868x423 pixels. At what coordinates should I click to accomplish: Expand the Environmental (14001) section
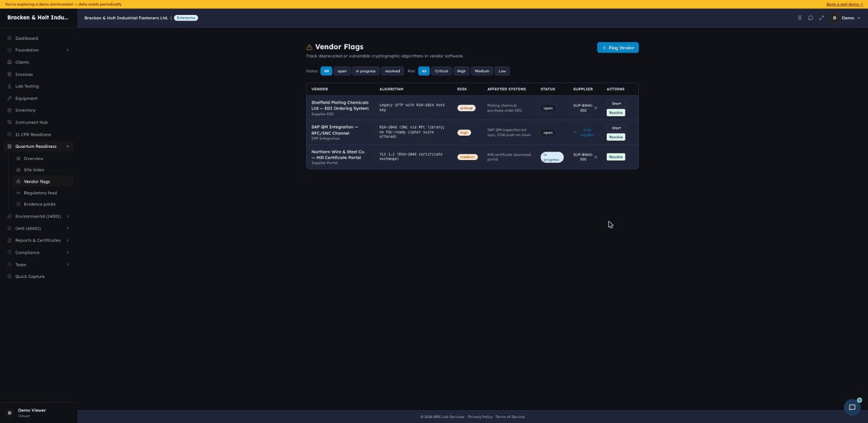[39, 216]
